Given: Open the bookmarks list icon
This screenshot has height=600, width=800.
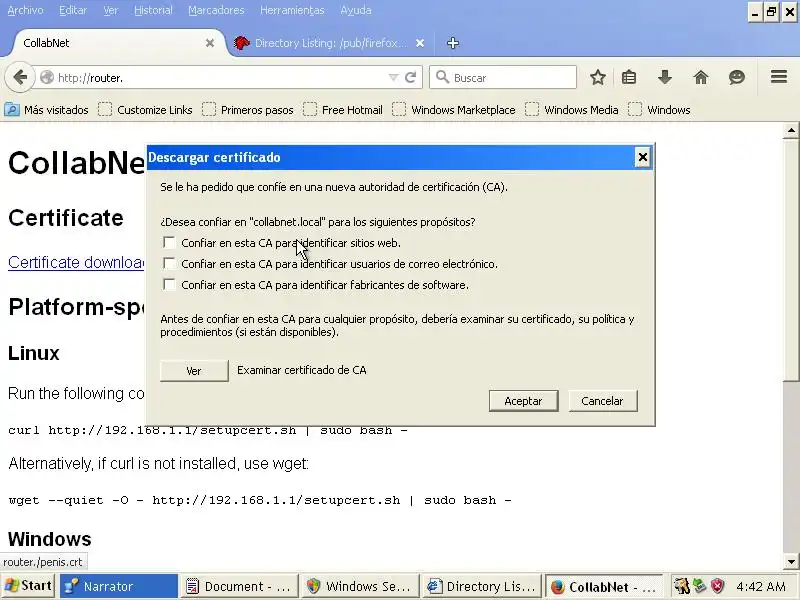Looking at the screenshot, I should point(629,78).
